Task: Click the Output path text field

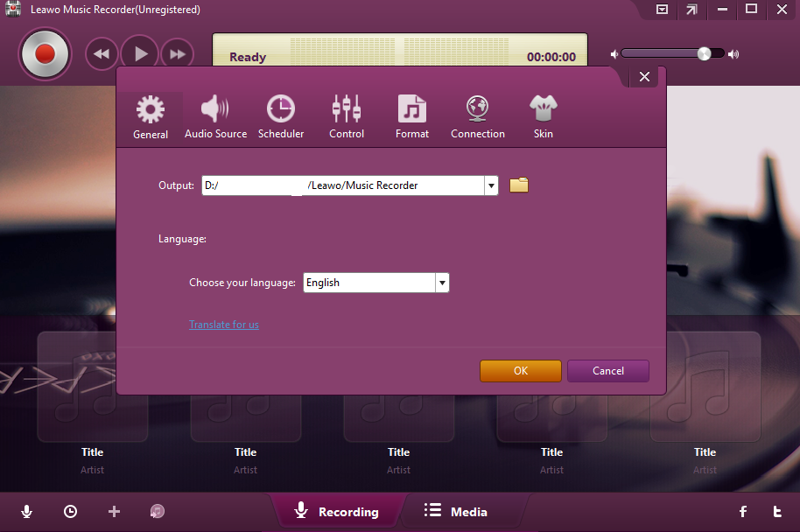Action: pos(343,185)
